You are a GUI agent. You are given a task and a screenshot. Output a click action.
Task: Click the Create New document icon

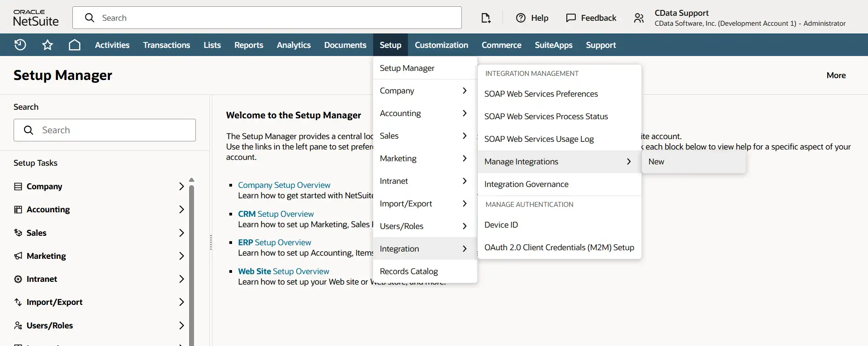486,18
